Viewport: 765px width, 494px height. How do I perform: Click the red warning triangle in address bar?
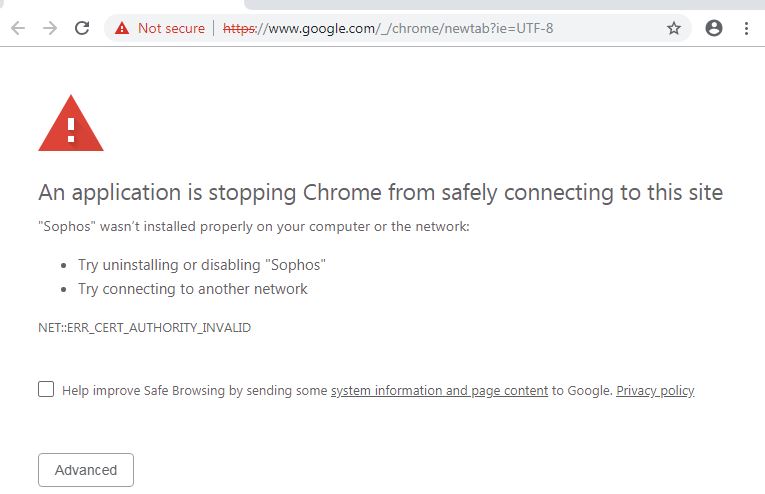(x=122, y=28)
